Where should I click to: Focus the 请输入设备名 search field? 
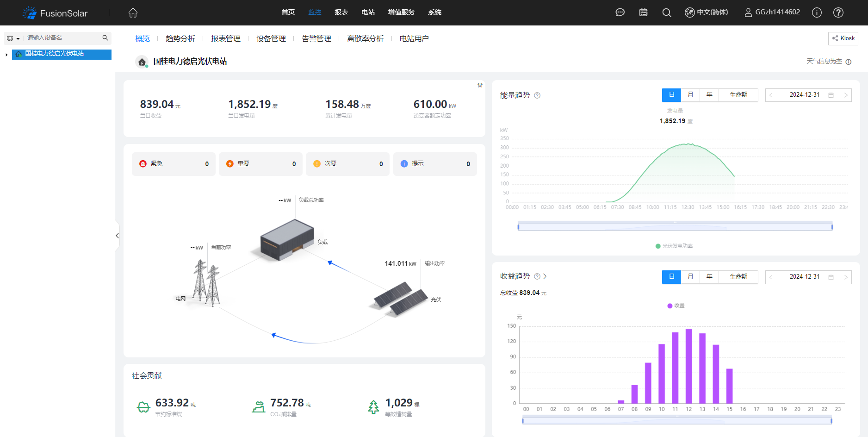click(62, 38)
